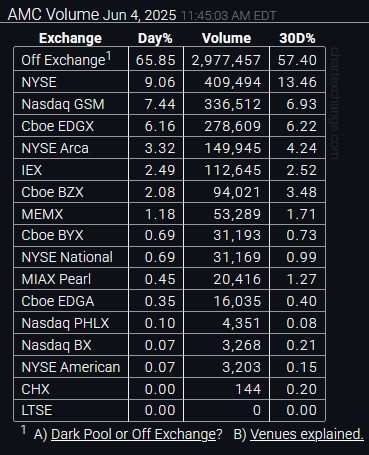Click the NYSE National row label

pyautogui.click(x=67, y=257)
